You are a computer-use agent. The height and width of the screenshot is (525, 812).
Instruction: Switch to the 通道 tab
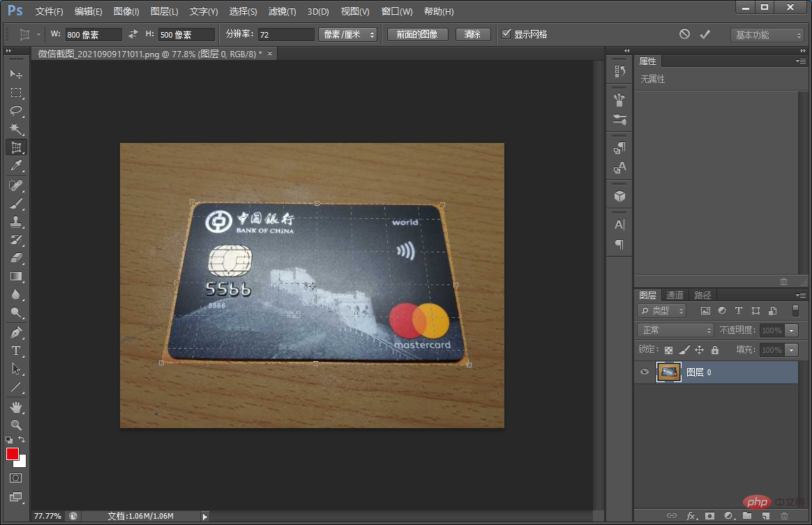coord(675,295)
